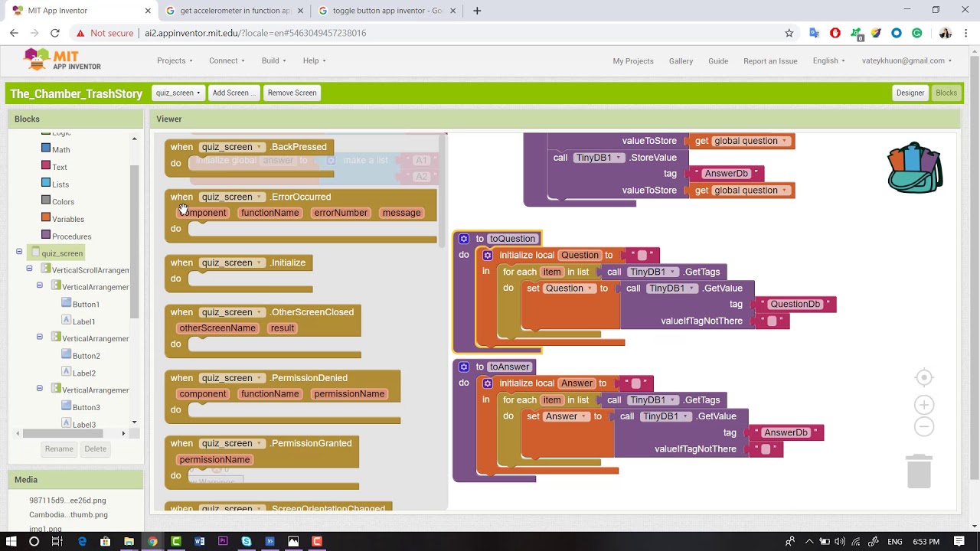Open the gear on initialize local Answer

click(488, 383)
